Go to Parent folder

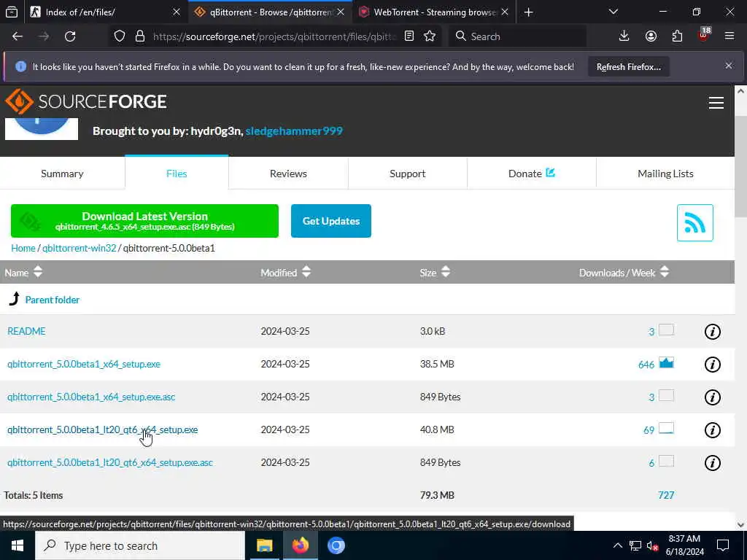(53, 300)
